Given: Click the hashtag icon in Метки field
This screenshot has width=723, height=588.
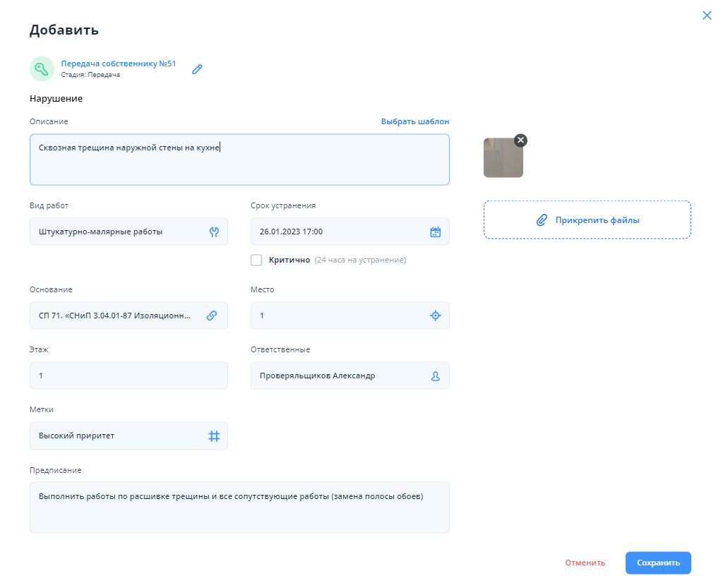Looking at the screenshot, I should [214, 436].
